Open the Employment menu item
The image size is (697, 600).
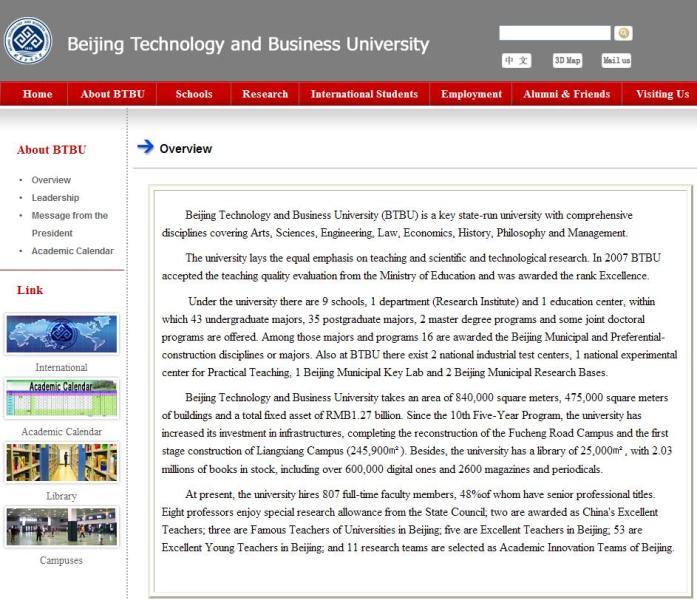[x=471, y=94]
